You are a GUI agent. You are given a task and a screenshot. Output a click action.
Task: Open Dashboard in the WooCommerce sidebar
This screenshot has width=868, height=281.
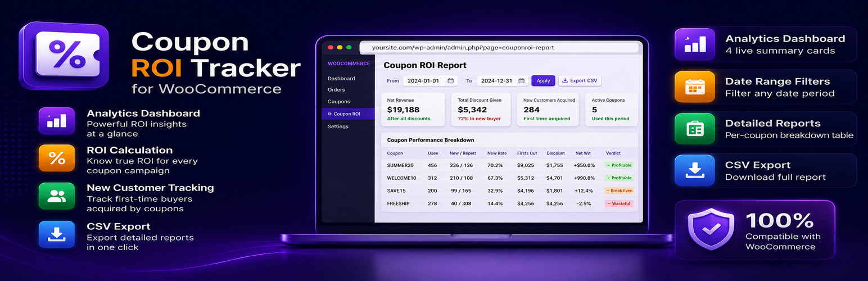click(341, 79)
